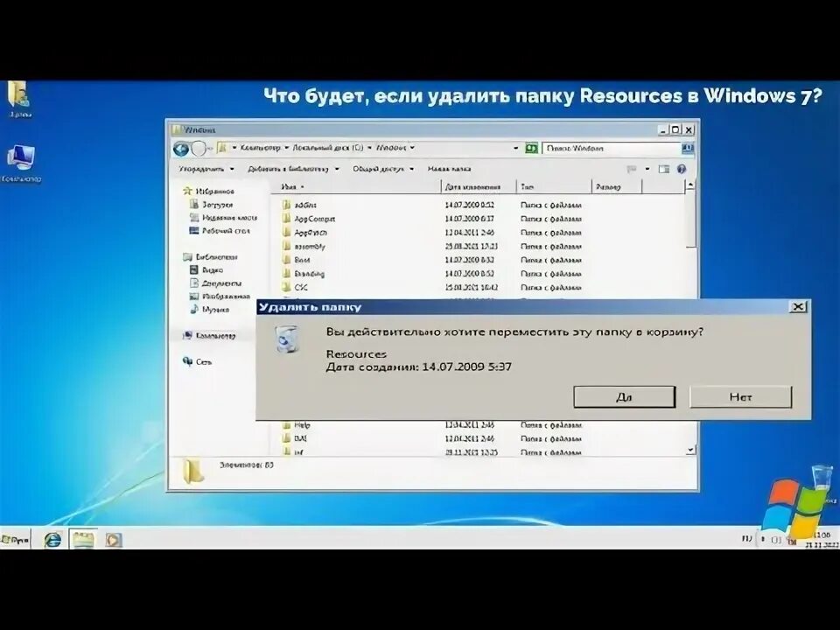Click file list scrollbar down arrow
Image resolution: width=840 pixels, height=630 pixels.
690,450
